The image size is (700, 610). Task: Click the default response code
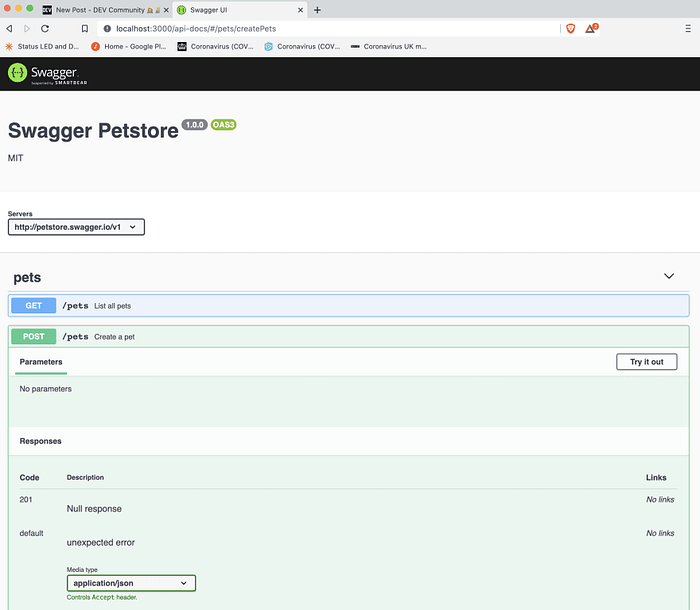click(32, 533)
